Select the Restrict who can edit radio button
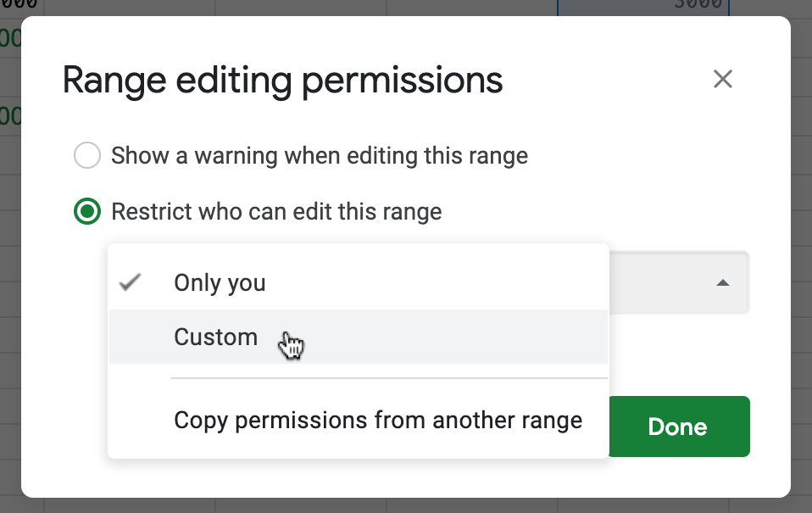 (x=86, y=211)
